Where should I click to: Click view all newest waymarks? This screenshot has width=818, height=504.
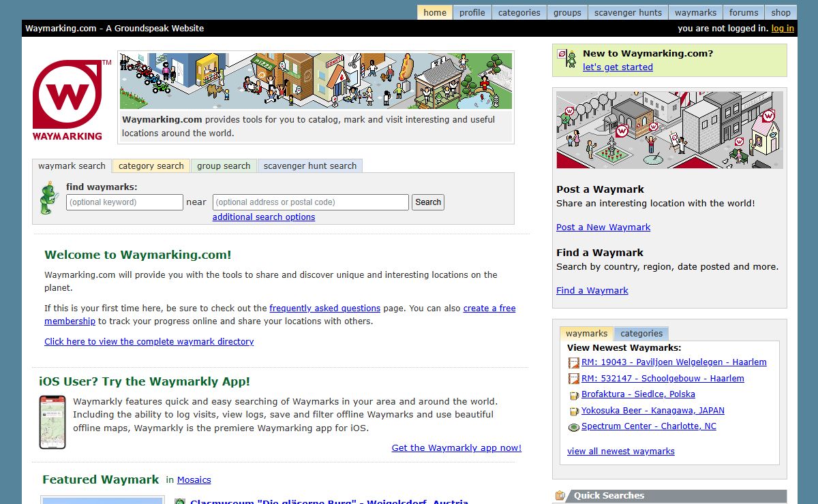pos(621,452)
